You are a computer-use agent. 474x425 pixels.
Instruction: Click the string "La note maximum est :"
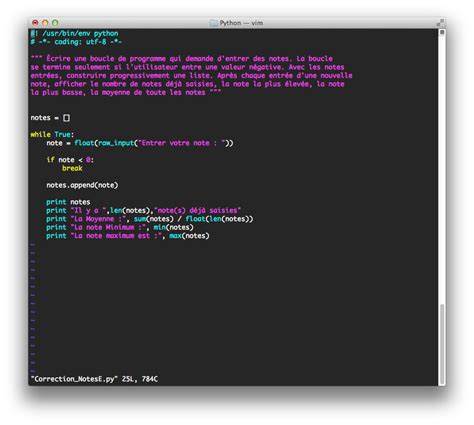116,236
